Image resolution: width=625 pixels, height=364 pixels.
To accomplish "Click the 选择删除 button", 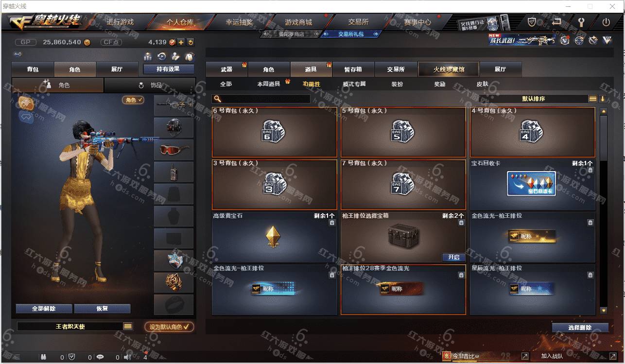I will [x=580, y=328].
